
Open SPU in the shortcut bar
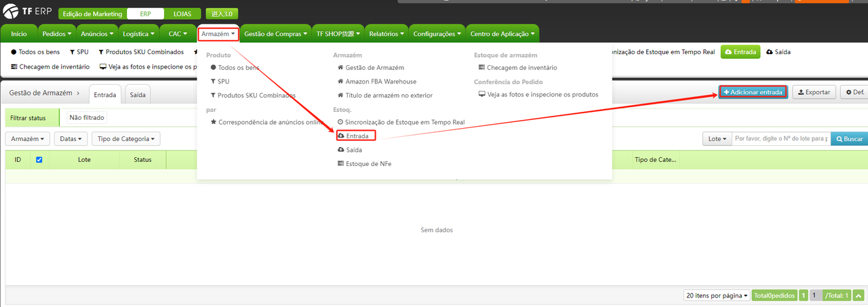click(79, 52)
